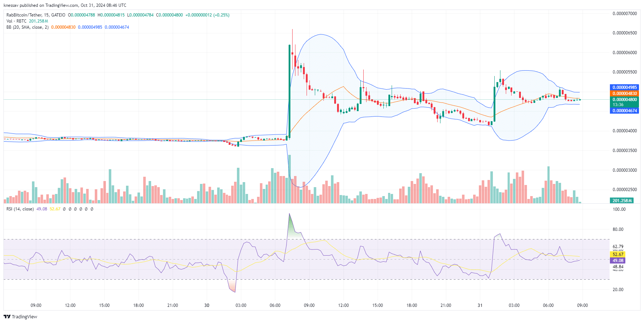
Task: Click the TradingView logo icon
Action: [7, 317]
